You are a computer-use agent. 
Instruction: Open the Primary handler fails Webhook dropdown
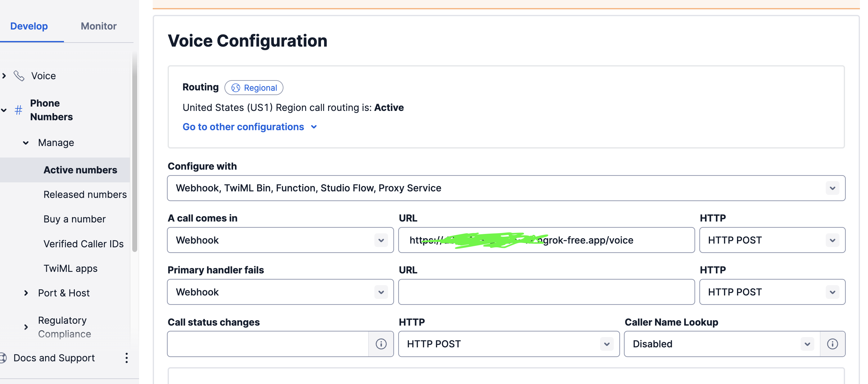pos(380,292)
